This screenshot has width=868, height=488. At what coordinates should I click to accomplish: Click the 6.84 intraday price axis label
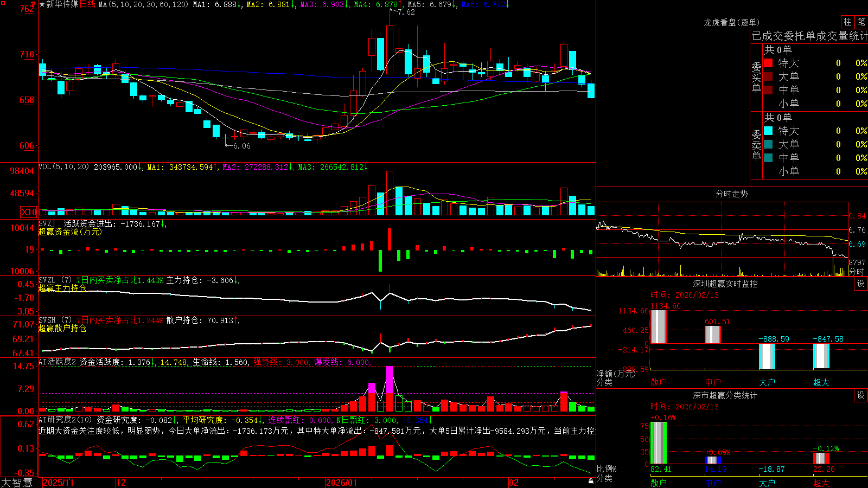pos(858,216)
